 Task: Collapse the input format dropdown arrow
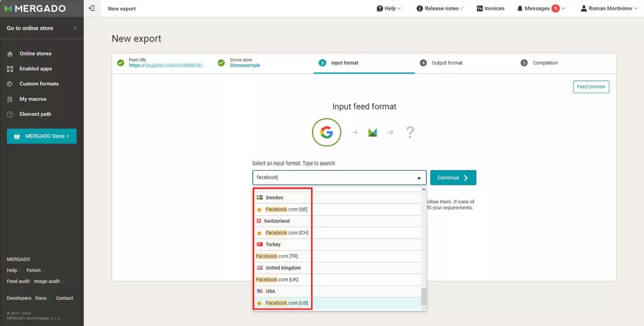click(x=419, y=178)
